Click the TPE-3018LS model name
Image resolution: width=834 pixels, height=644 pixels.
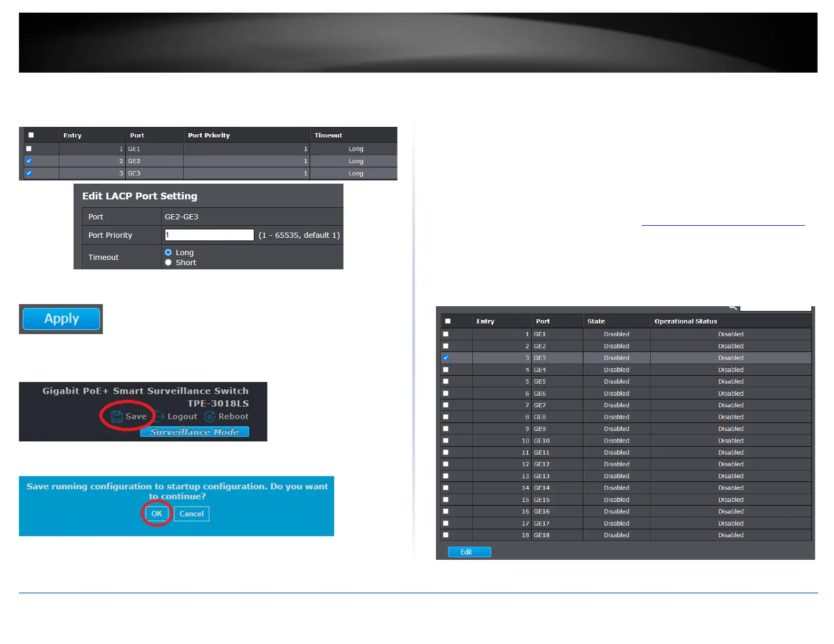click(218, 404)
